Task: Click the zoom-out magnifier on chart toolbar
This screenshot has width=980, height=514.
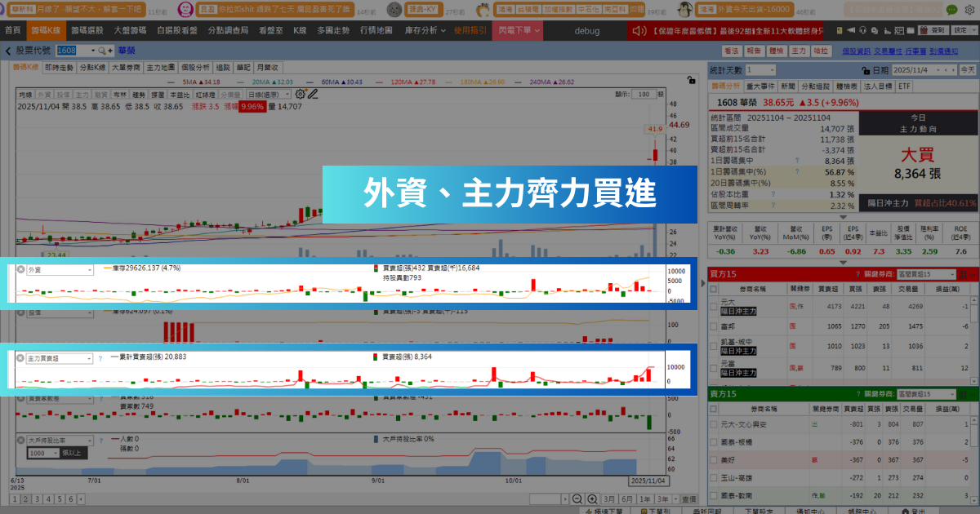Action: [577, 498]
